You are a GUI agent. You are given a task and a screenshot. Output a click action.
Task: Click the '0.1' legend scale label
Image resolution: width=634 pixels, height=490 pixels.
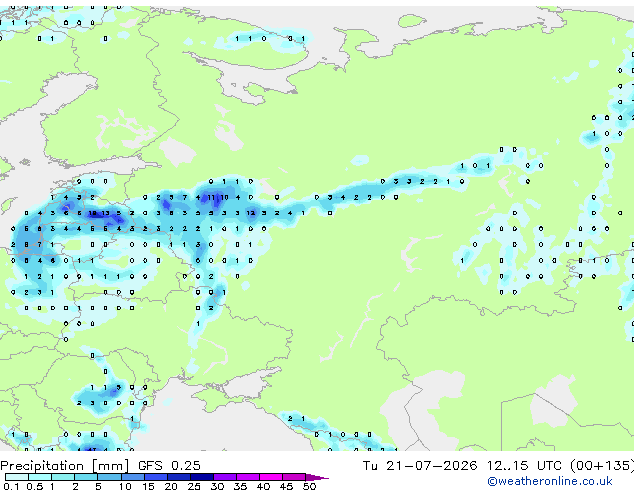tap(11, 486)
